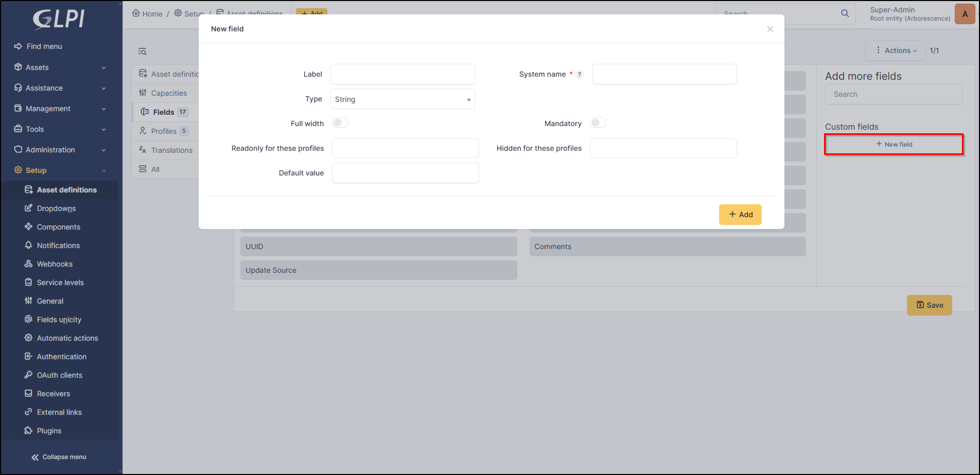Click the Webhooks icon in sidebar
This screenshot has width=980, height=475.
pyautogui.click(x=29, y=264)
